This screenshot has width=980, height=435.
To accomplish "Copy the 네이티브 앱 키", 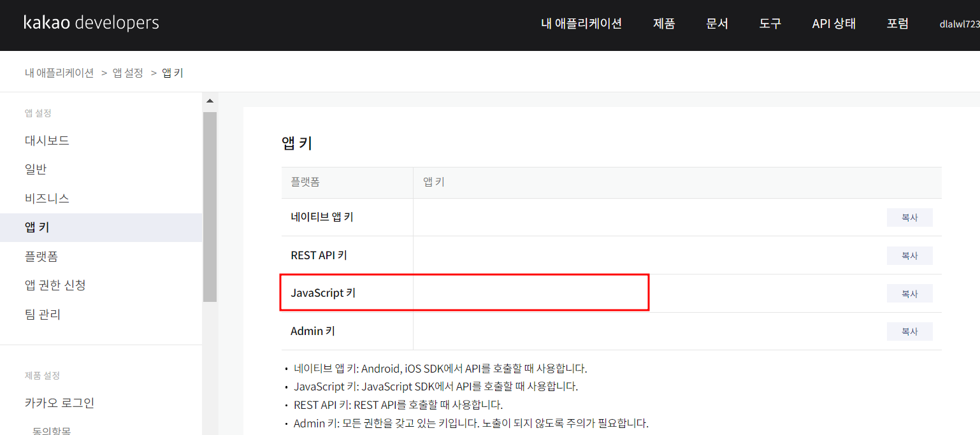I will pos(909,217).
